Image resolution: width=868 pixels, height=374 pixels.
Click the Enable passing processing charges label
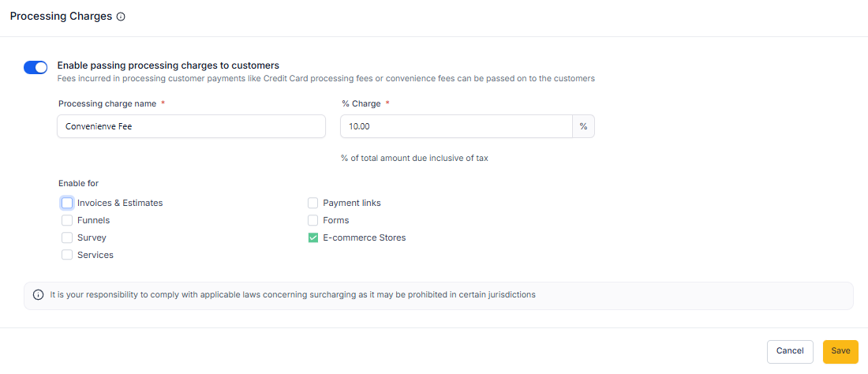coord(168,65)
